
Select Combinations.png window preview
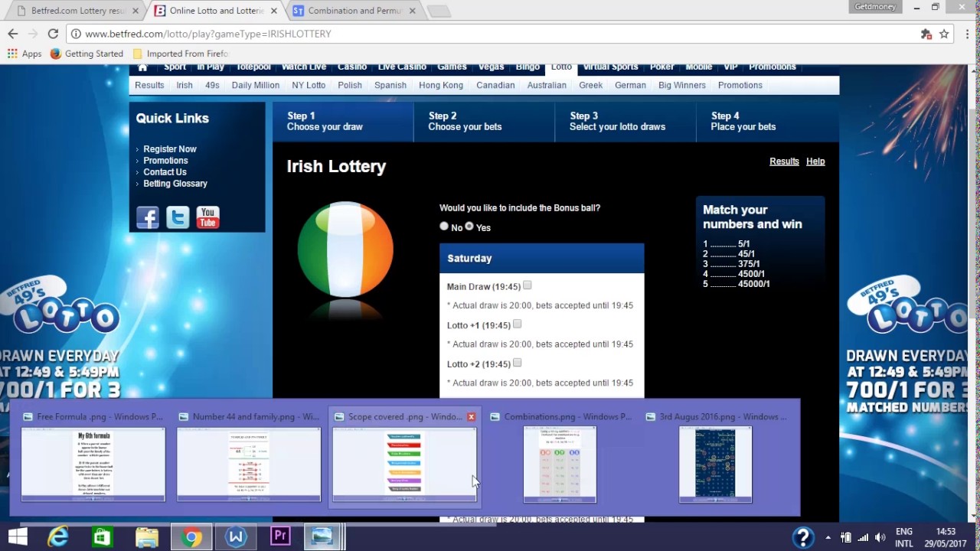pyautogui.click(x=560, y=457)
